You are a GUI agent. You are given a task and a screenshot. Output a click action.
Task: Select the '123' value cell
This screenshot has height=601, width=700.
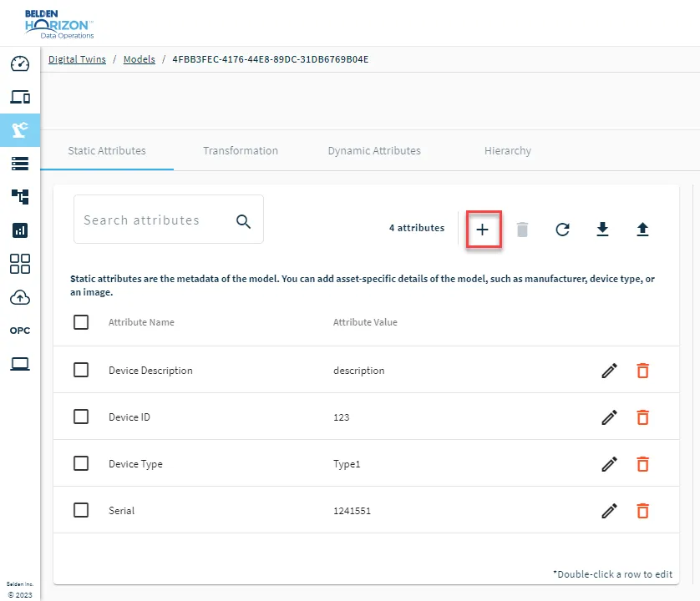coord(342,417)
